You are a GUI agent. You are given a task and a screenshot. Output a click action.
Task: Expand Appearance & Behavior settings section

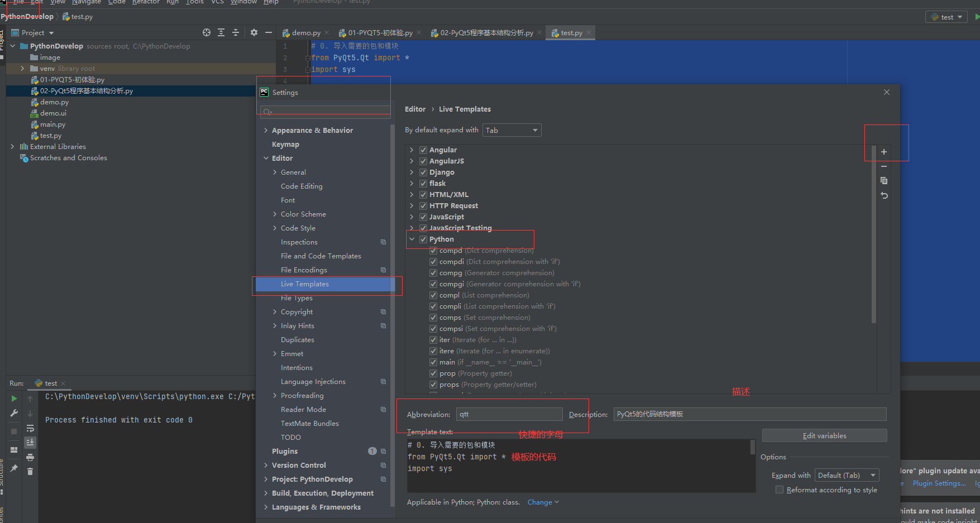266,130
